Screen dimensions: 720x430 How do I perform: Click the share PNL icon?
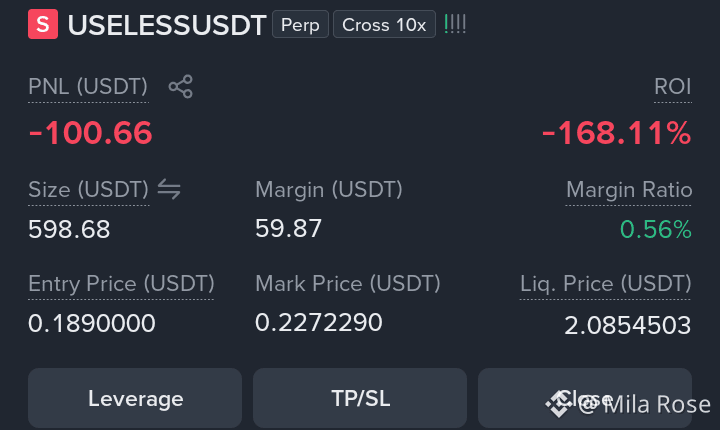click(x=180, y=86)
